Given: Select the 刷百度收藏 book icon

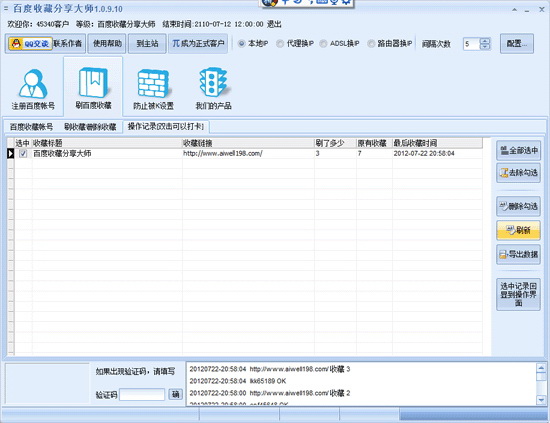Looking at the screenshot, I should 93,88.
